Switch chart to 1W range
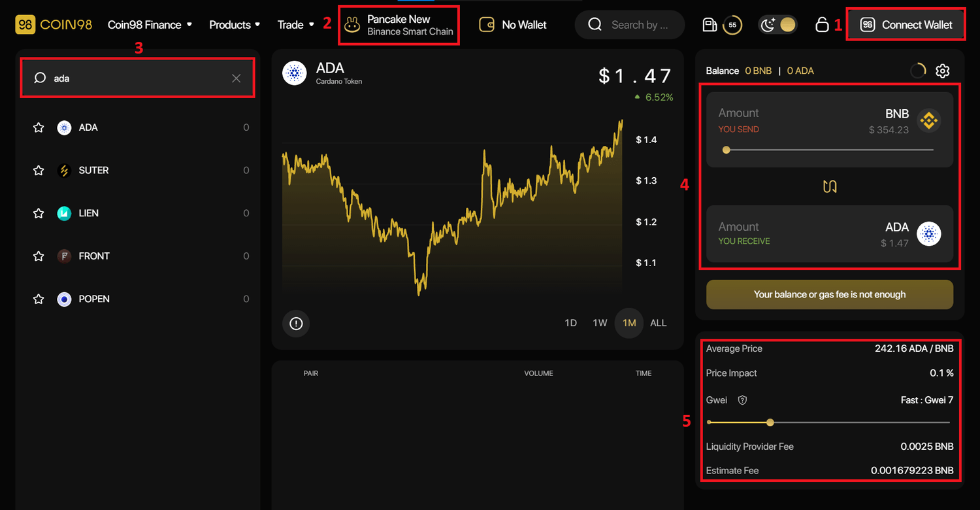 click(x=600, y=323)
